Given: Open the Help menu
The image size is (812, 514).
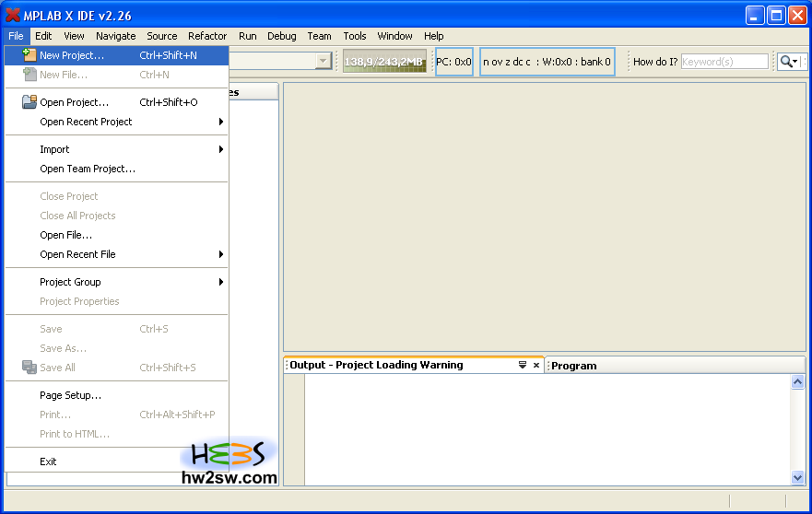Looking at the screenshot, I should (x=434, y=36).
